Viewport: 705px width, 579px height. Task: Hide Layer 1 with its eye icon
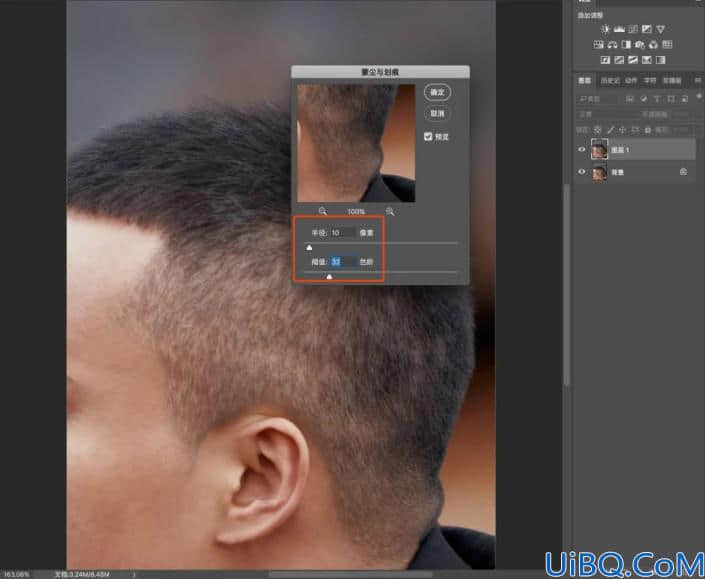tap(582, 150)
